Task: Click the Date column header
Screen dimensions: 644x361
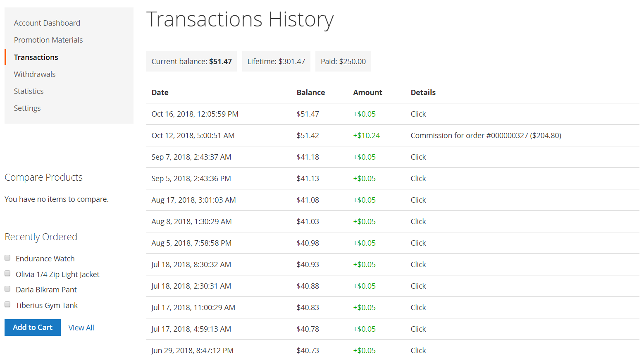Action: coord(160,93)
